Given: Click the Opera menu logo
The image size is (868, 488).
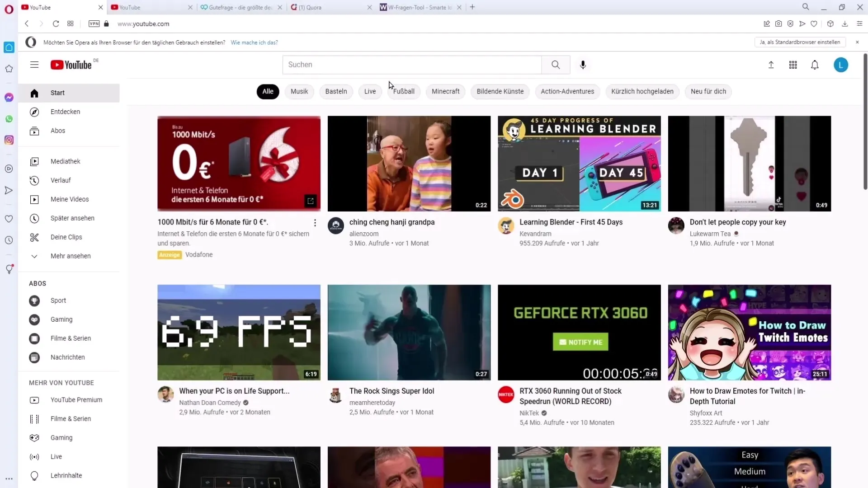Looking at the screenshot, I should 9,9.
